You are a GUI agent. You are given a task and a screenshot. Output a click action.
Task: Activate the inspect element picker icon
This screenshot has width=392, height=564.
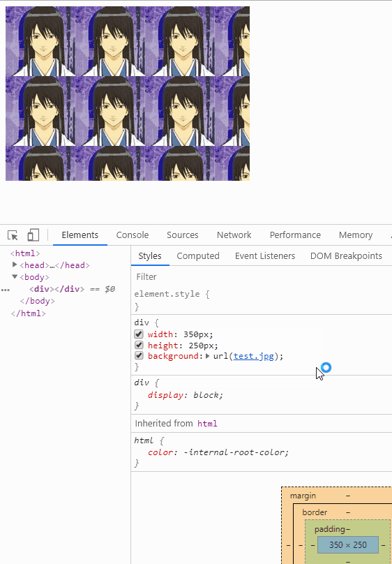[x=13, y=235]
